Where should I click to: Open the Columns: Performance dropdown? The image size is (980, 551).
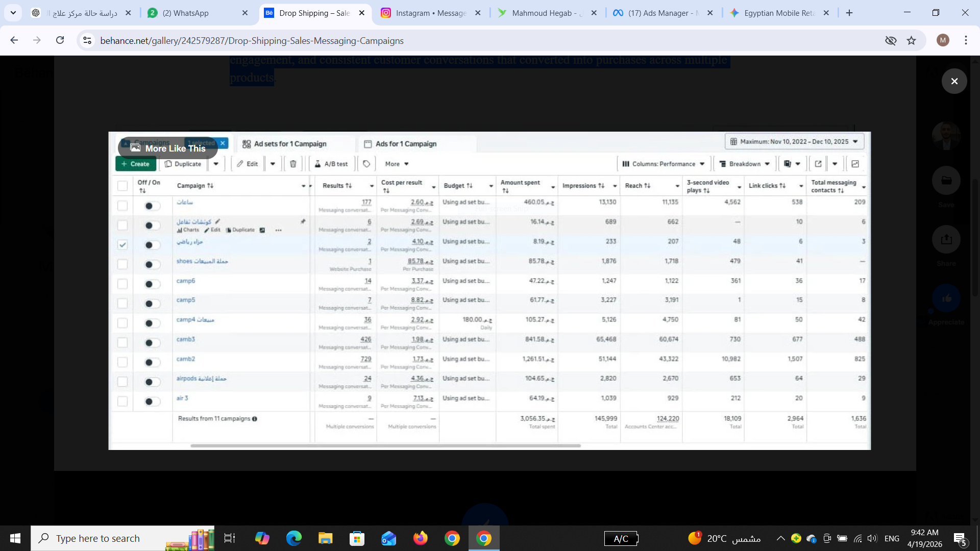click(x=663, y=164)
